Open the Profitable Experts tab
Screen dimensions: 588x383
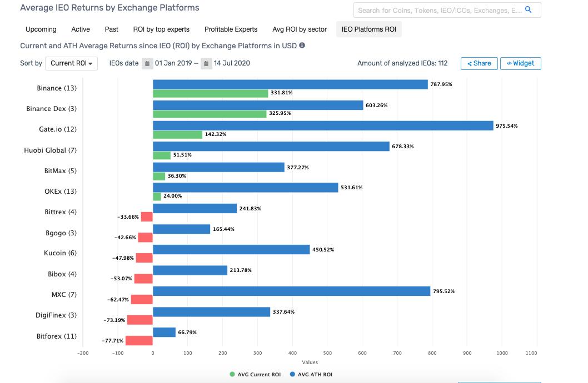coord(231,29)
